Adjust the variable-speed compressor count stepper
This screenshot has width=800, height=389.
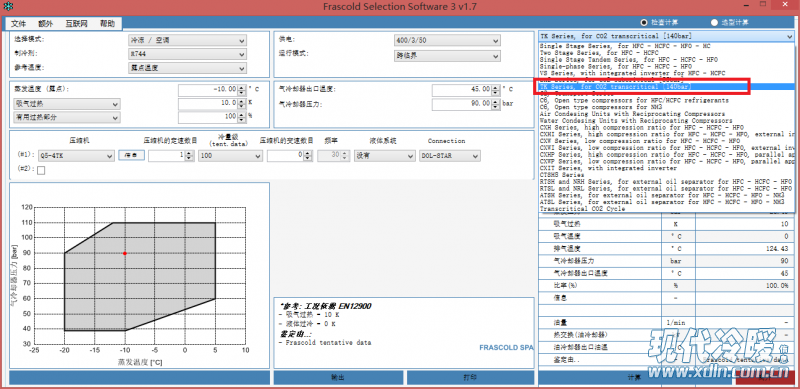[308, 156]
